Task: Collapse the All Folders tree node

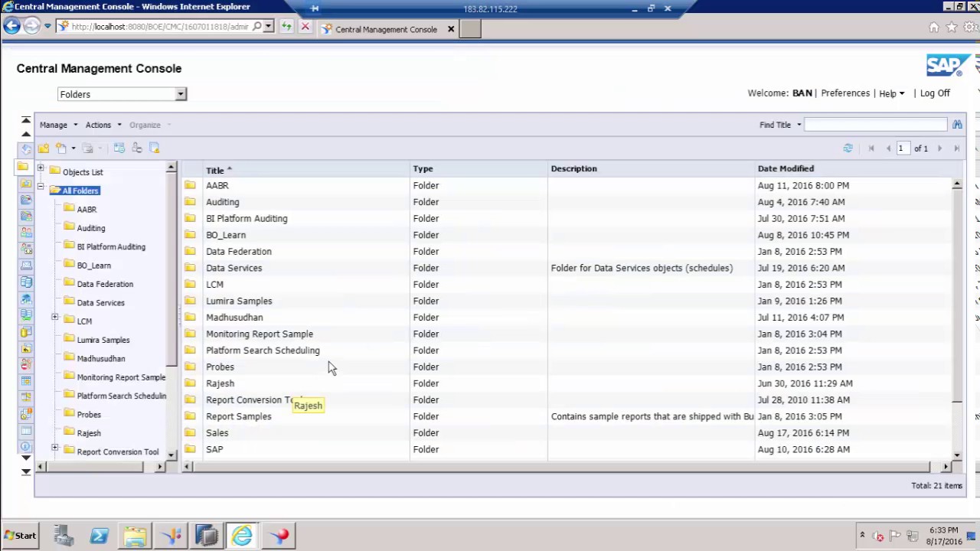Action: [40, 187]
